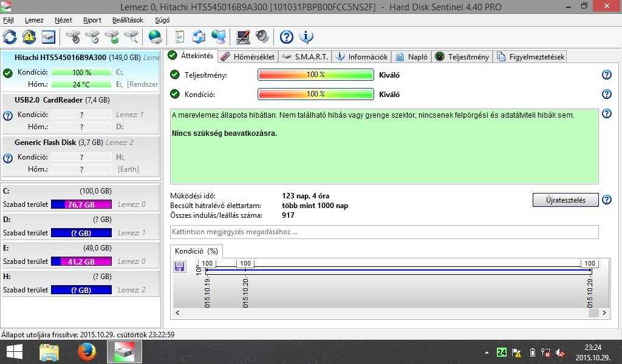Click the speaker sound toolbar icon
This screenshot has height=364, width=622.
click(262, 37)
